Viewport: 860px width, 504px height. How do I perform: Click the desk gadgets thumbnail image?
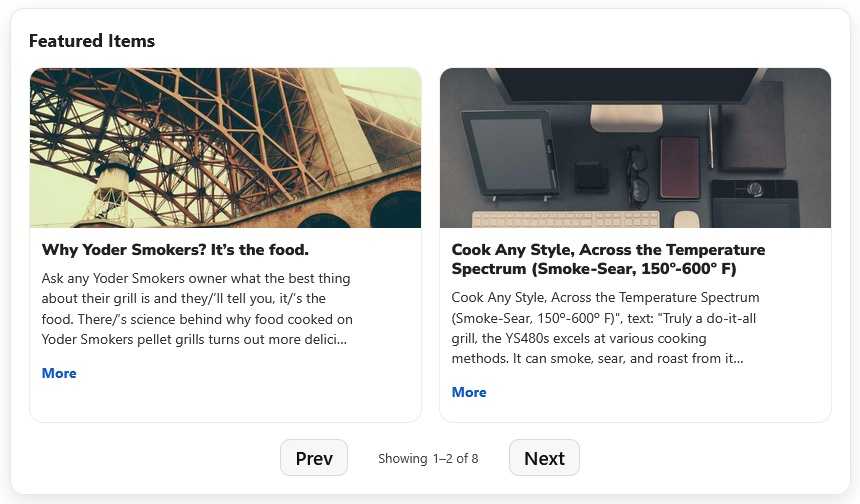635,148
